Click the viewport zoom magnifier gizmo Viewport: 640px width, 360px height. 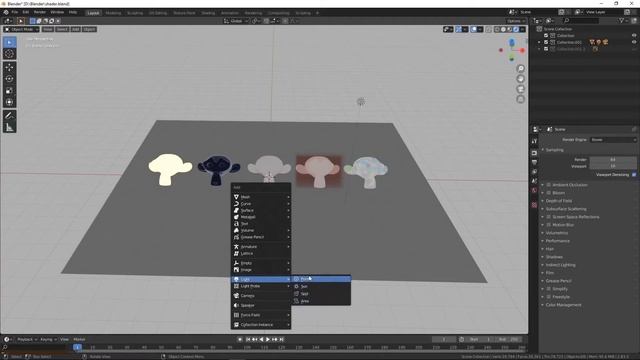[520, 69]
